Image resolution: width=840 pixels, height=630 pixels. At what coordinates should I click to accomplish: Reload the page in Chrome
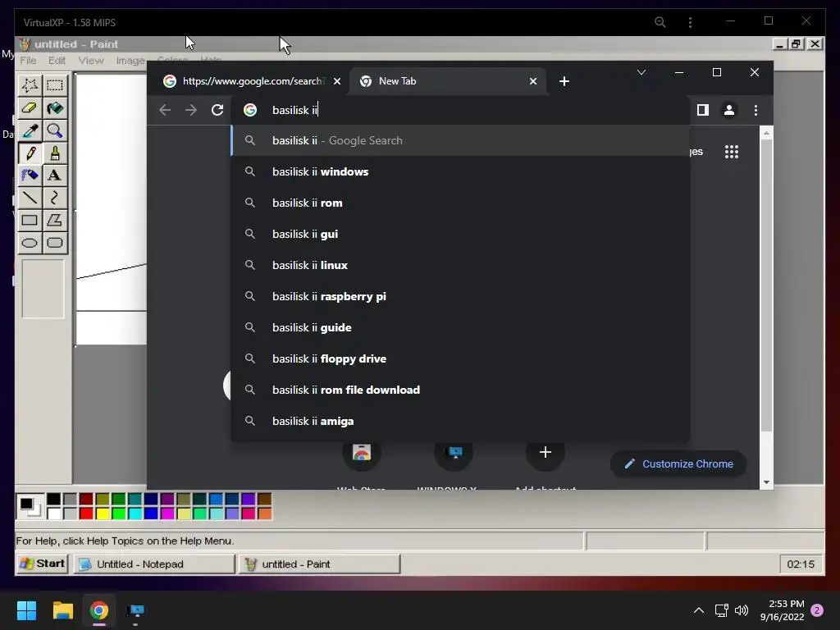(x=217, y=110)
